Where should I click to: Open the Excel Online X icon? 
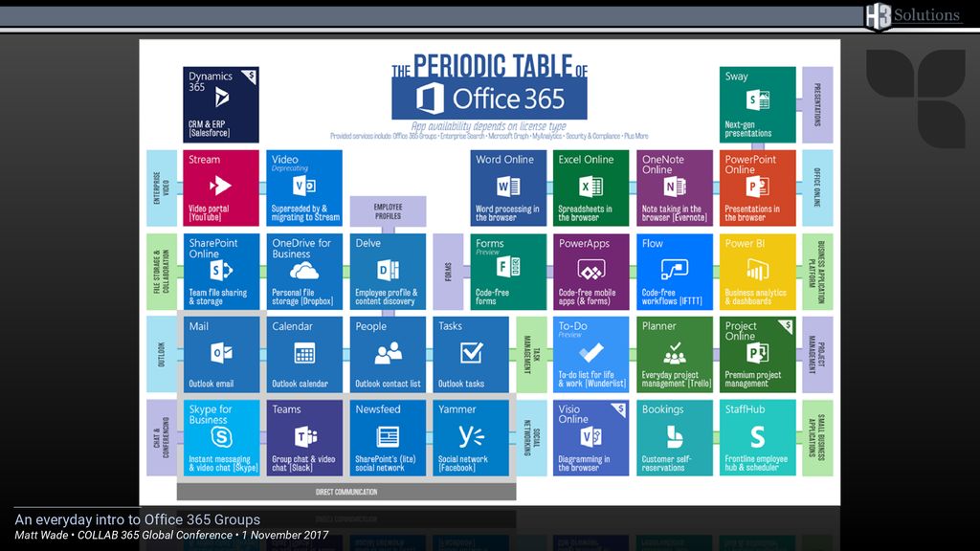pos(590,187)
